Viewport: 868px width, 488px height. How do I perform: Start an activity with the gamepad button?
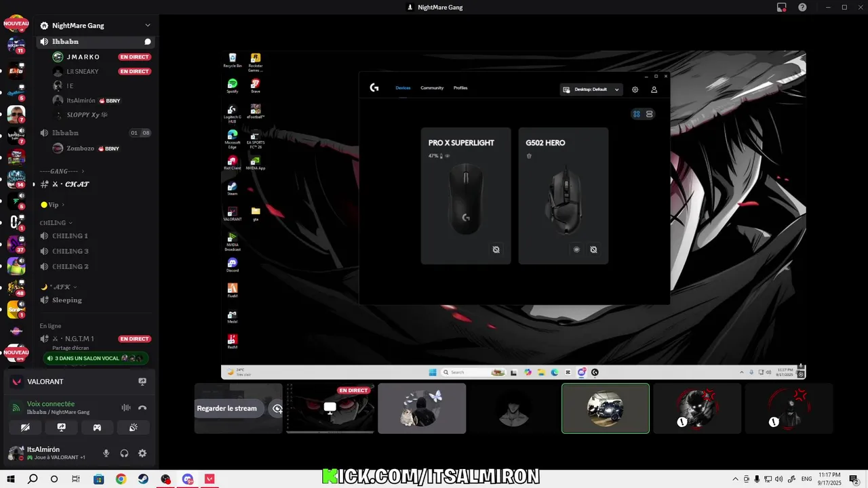click(x=97, y=428)
